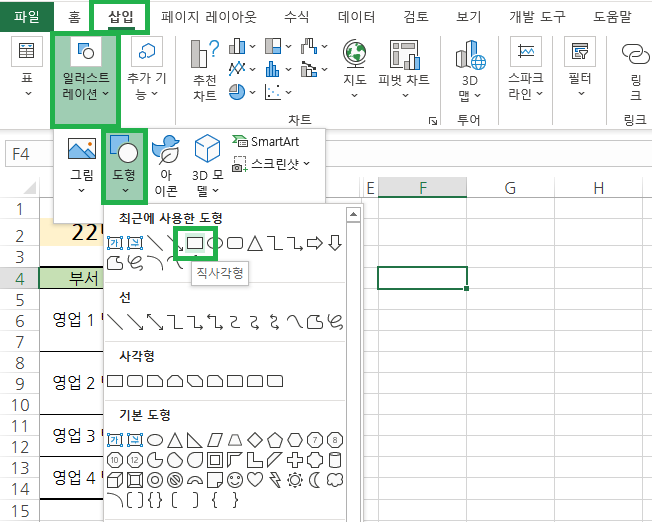Pick the first rectangle in 사각형 section
Viewport: 652px width, 522px height.
click(115, 381)
